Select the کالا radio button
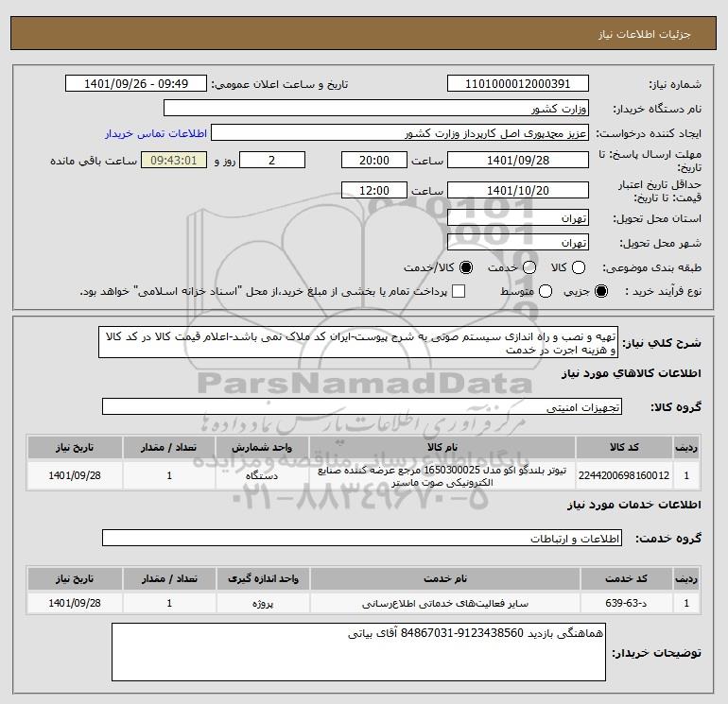Viewport: 728px width, 704px height. [x=579, y=267]
